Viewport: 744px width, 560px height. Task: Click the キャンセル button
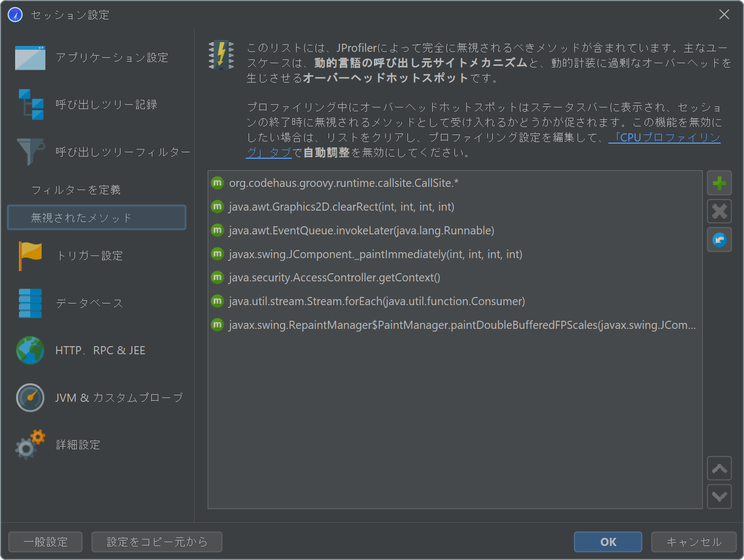click(694, 542)
